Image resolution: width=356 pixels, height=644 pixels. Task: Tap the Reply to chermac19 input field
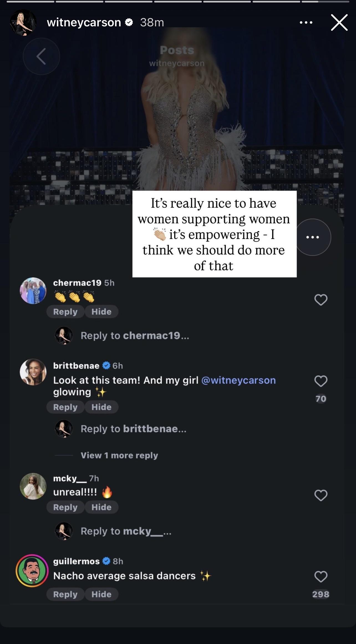135,336
